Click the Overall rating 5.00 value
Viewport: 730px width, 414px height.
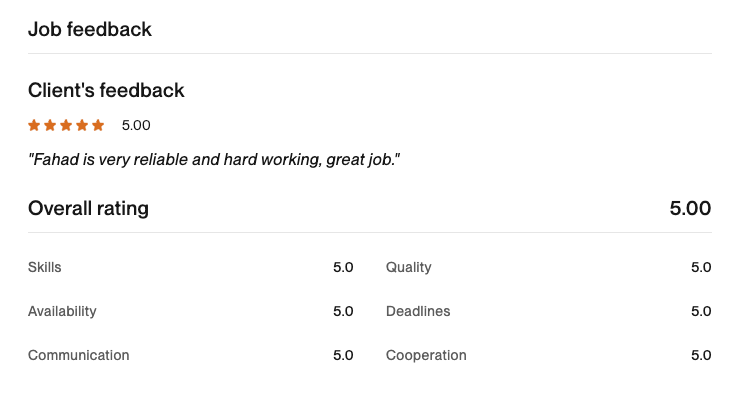(690, 209)
